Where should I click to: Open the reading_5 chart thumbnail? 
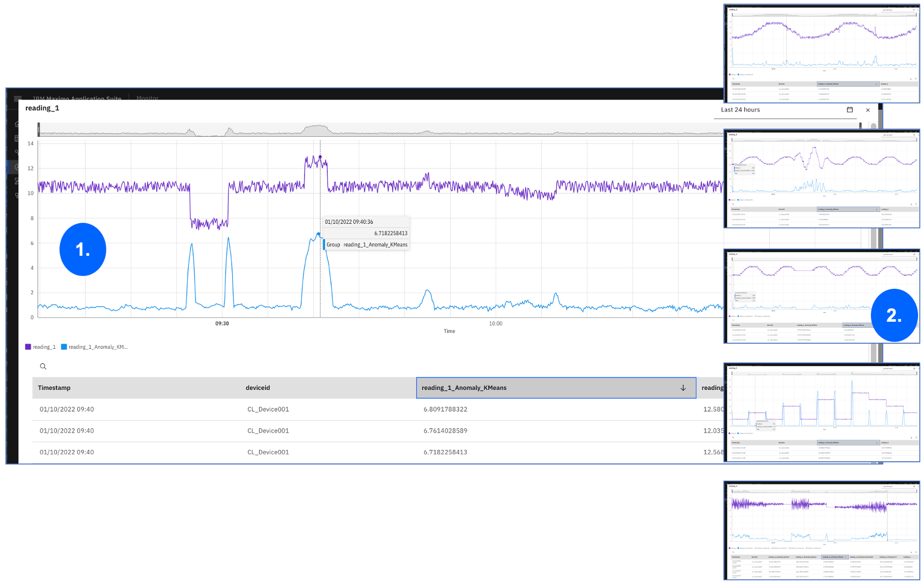click(x=821, y=413)
